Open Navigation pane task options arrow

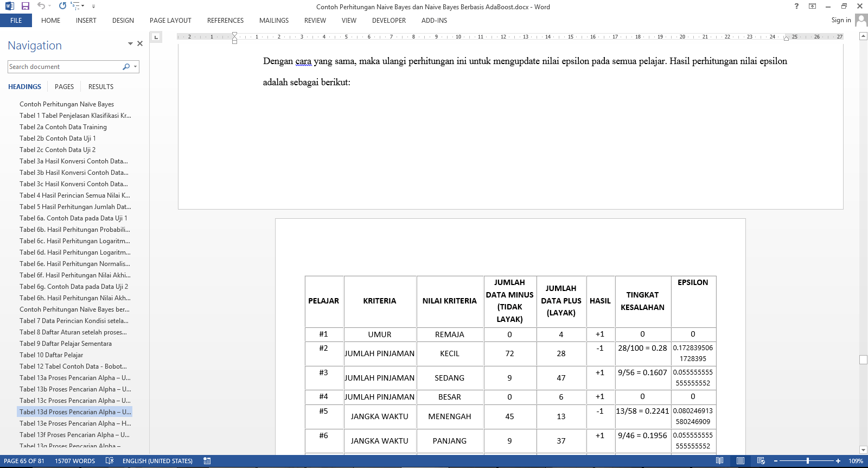tap(130, 44)
